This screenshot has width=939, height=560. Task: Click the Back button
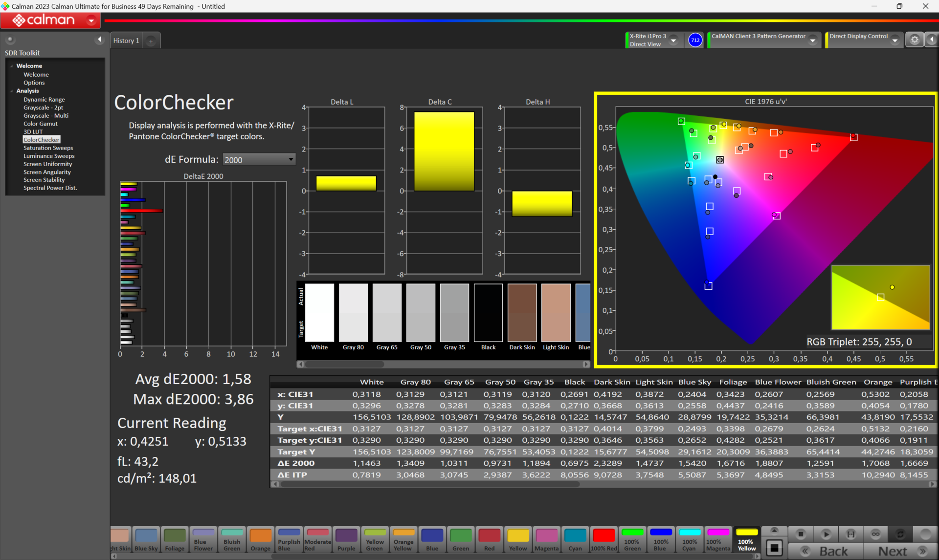[x=833, y=551]
